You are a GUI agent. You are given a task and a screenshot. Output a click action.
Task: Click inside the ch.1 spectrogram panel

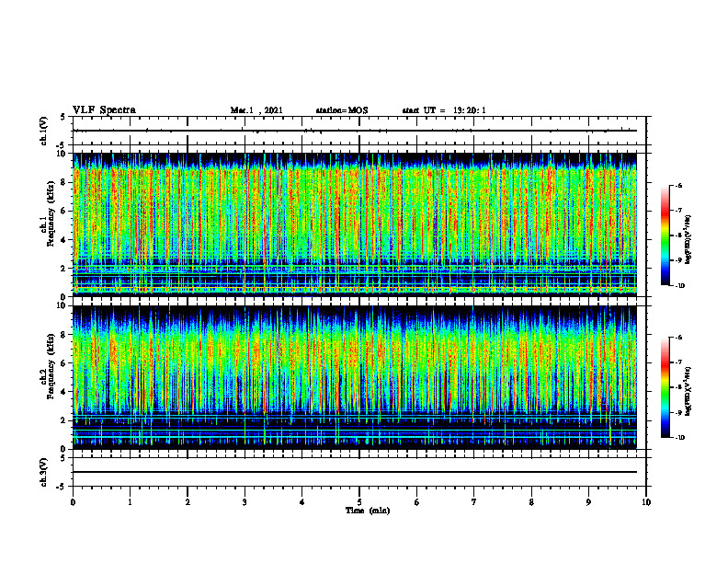pos(355,224)
